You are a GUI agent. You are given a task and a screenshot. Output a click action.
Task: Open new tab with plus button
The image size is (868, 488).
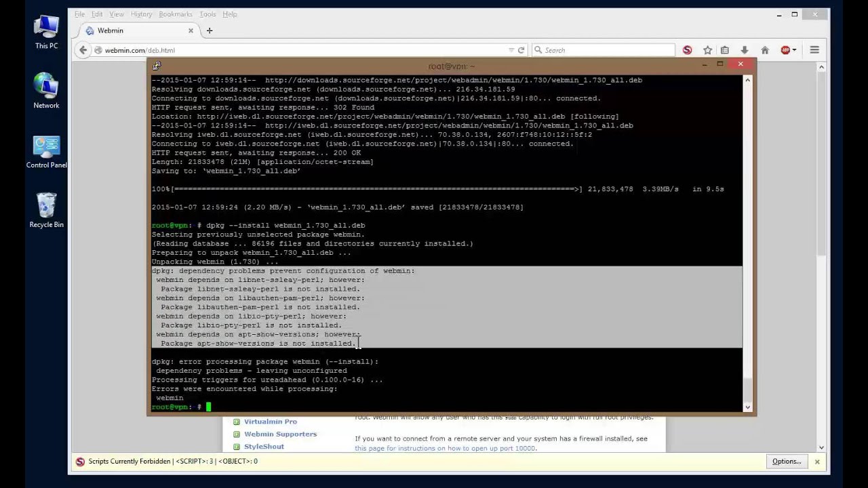coord(209,30)
